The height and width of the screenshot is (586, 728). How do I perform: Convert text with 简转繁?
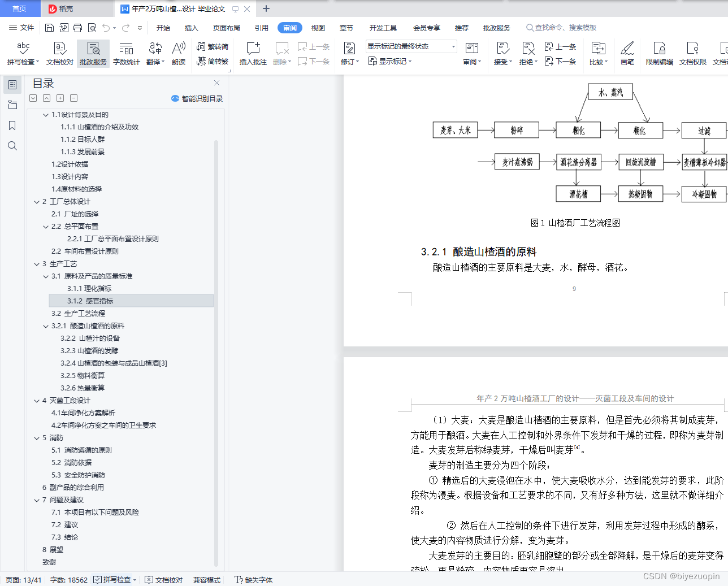pos(213,61)
